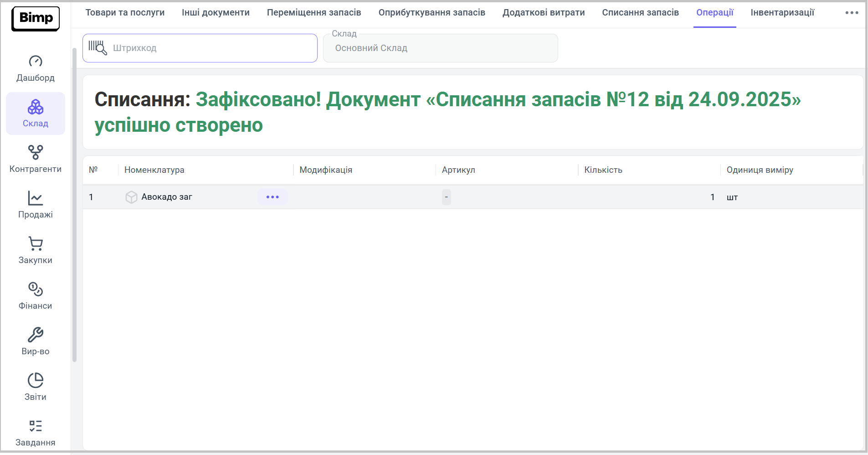Switch to Списання запасів tab

point(640,13)
